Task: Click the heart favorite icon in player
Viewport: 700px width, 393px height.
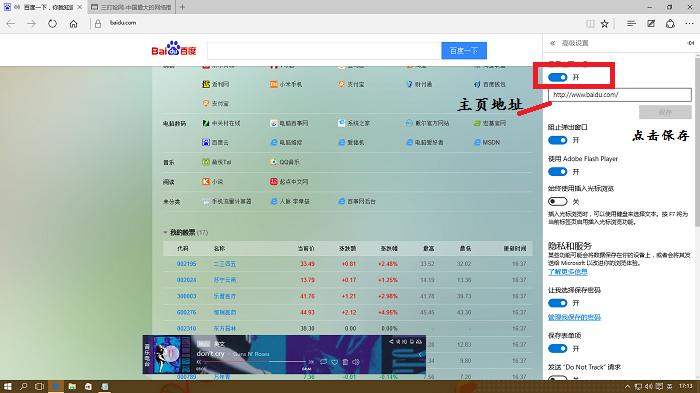Action: tap(334, 362)
